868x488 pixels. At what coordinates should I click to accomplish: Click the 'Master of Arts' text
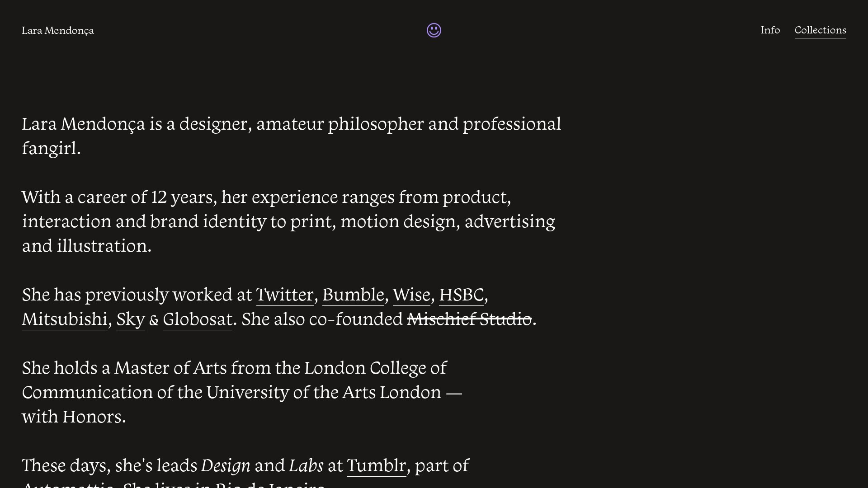click(170, 368)
